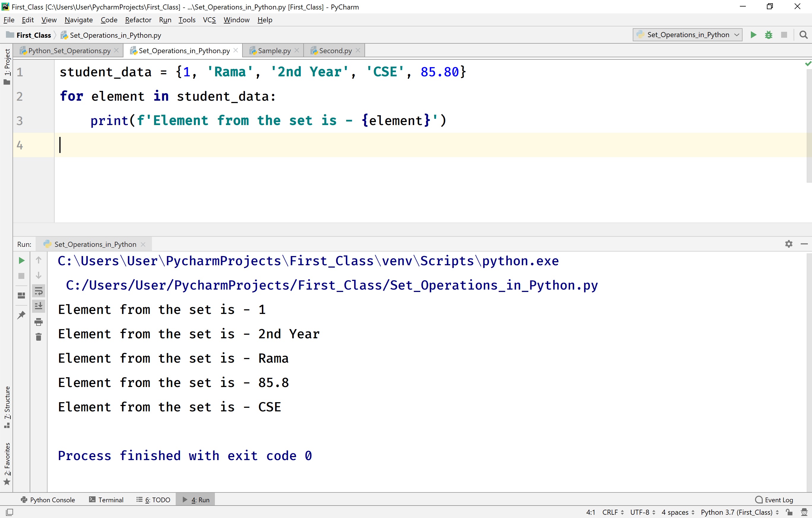Screen dimensions: 812x518
Task: Click the down-arrow stack trace navigation icon
Action: 39,276
